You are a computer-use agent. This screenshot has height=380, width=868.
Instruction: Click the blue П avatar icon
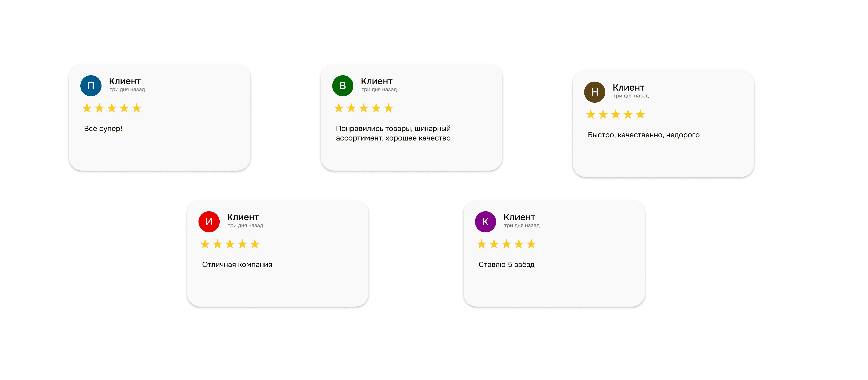[91, 86]
